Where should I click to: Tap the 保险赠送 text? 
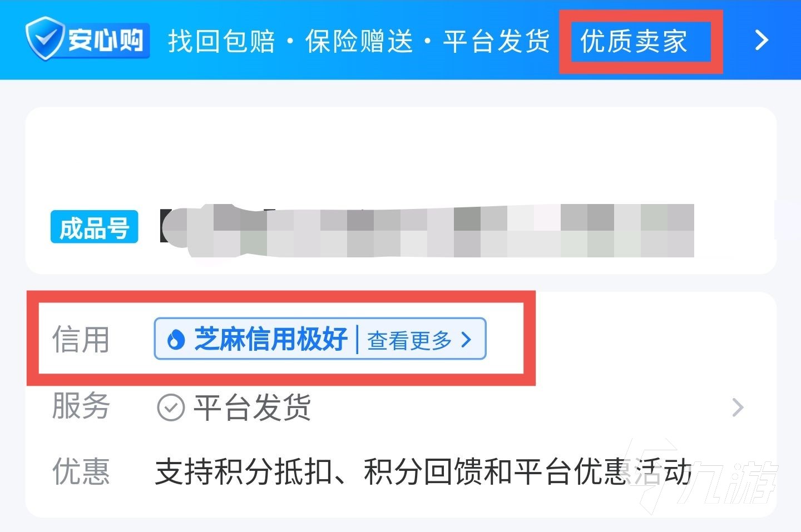point(359,41)
